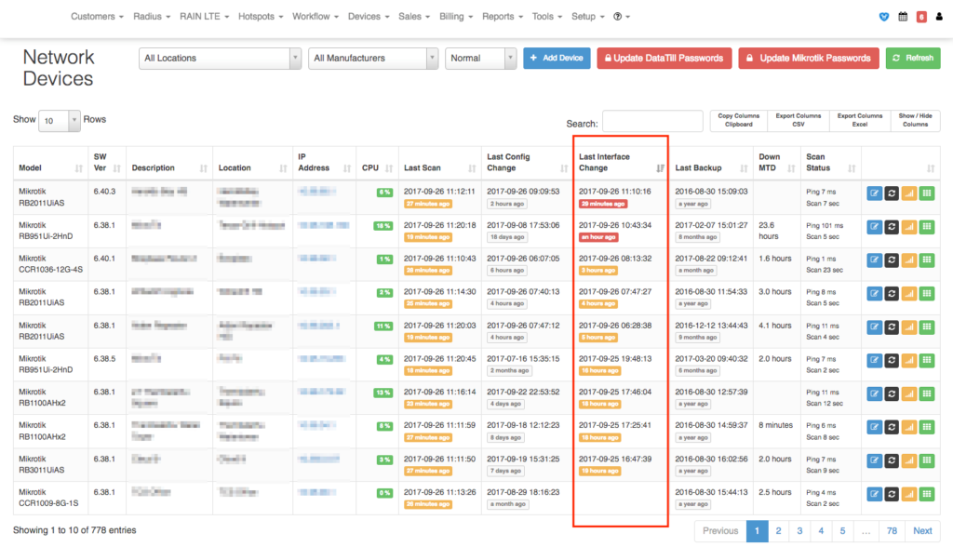Image resolution: width=953 pixels, height=560 pixels.
Task: Export Columns to CSV
Action: pos(798,120)
